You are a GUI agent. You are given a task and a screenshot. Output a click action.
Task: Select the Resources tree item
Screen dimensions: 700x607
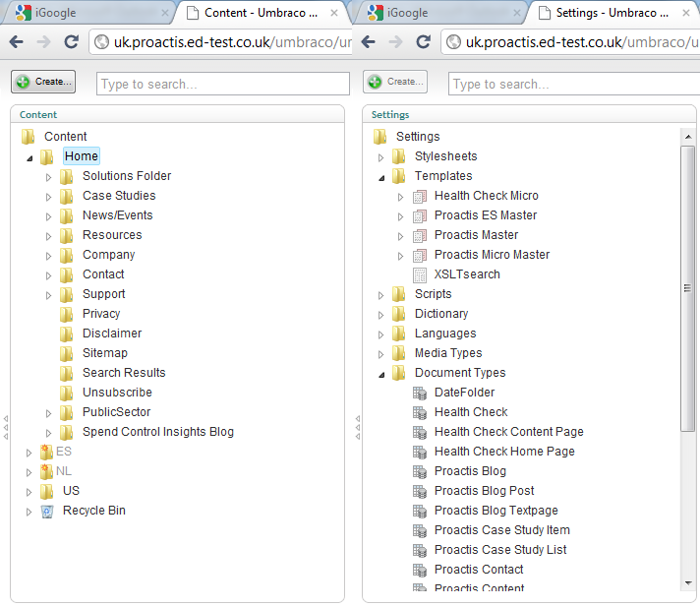coord(112,235)
